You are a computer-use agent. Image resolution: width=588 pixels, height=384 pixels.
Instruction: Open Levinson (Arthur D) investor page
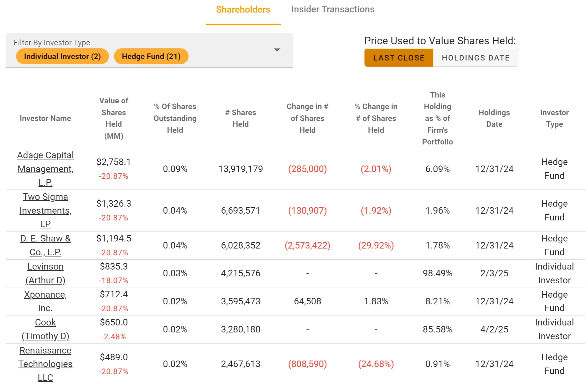pyautogui.click(x=46, y=273)
